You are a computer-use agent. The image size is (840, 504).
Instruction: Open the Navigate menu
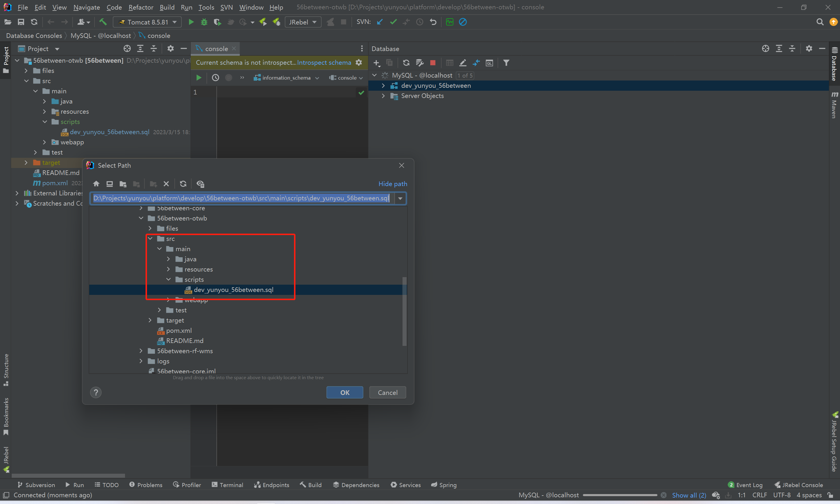click(87, 7)
